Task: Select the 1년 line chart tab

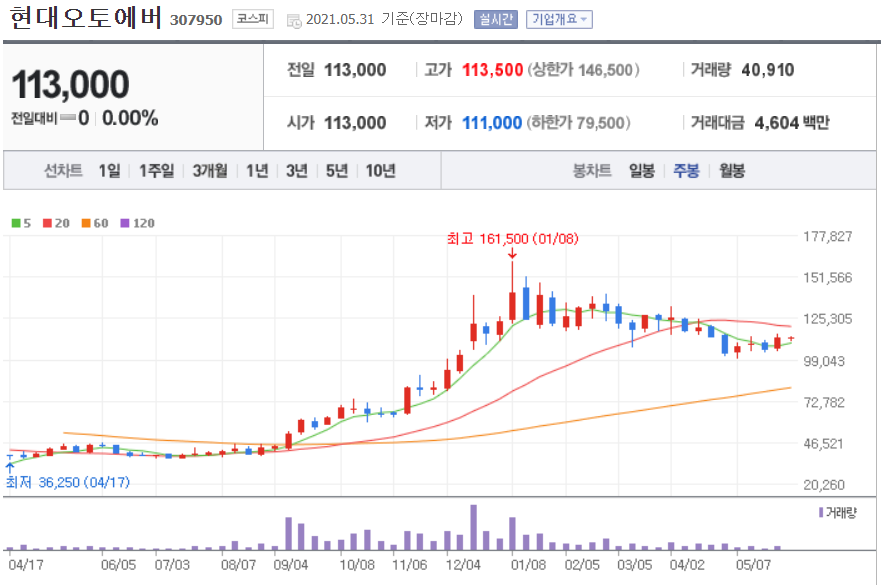Action: pyautogui.click(x=257, y=170)
